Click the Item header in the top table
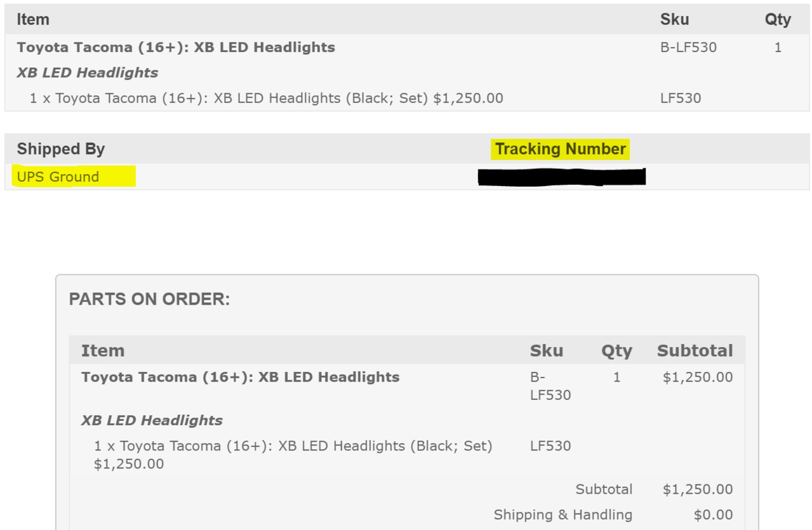 pyautogui.click(x=33, y=20)
